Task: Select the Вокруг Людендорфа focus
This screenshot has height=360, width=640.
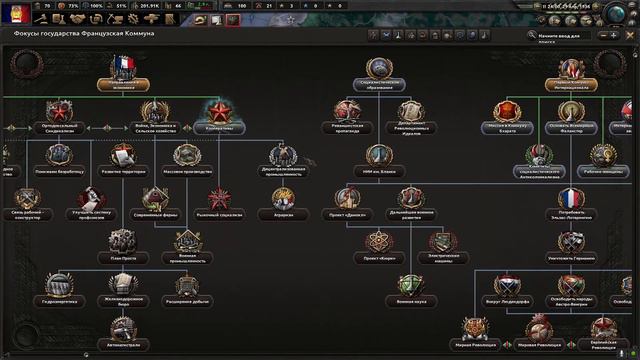Action: [507, 291]
